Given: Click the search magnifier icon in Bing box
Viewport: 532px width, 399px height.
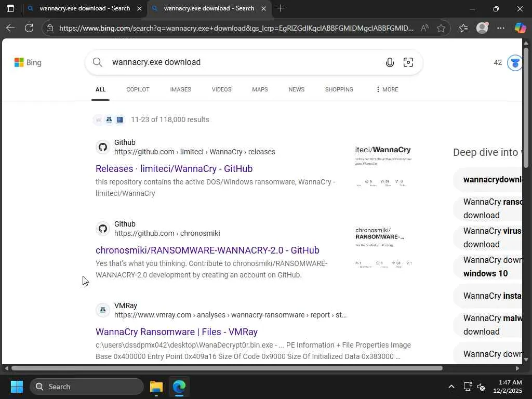Looking at the screenshot, I should (x=97, y=62).
